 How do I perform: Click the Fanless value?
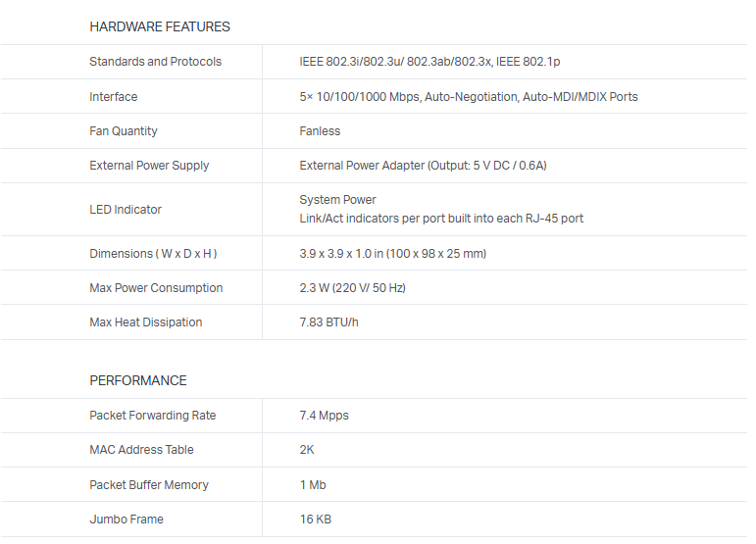(320, 131)
